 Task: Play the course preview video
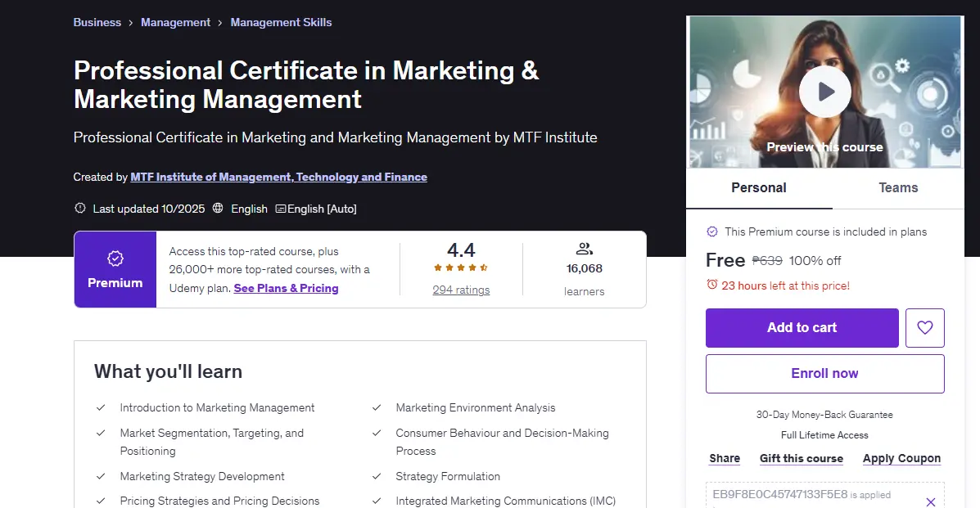[825, 92]
